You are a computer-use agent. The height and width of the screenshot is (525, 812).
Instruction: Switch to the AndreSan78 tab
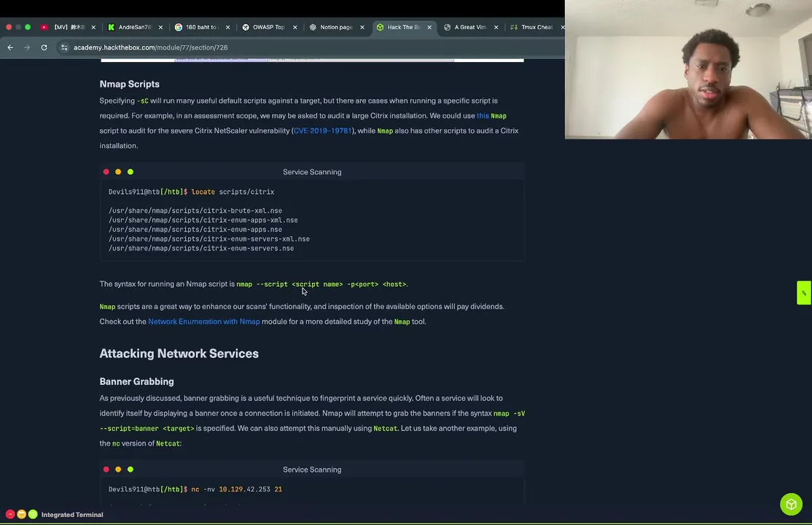[x=135, y=27]
